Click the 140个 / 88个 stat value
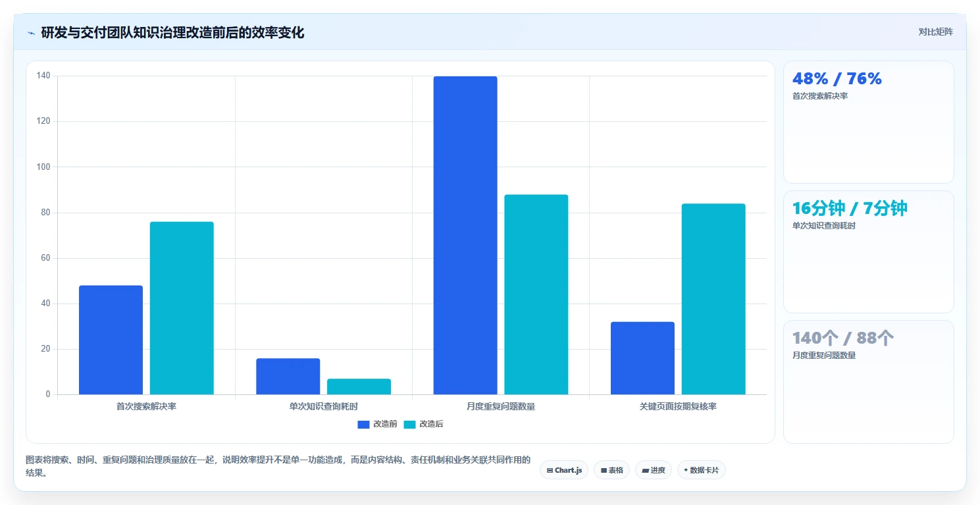This screenshot has height=505, width=980. [843, 338]
